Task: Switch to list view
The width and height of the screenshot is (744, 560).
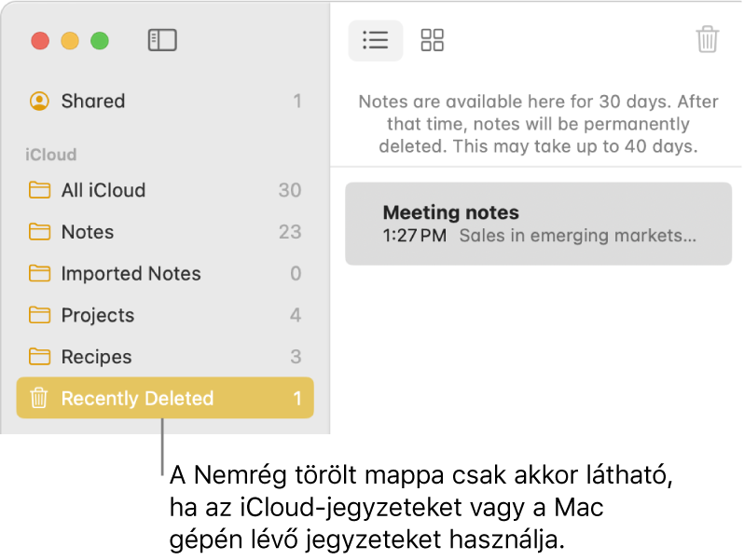Action: [x=376, y=40]
